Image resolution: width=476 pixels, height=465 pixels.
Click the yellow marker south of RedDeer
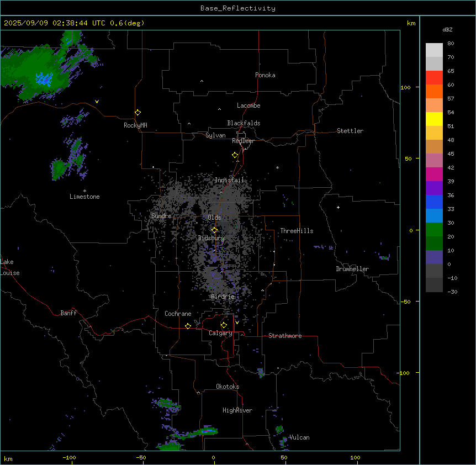pyautogui.click(x=235, y=155)
